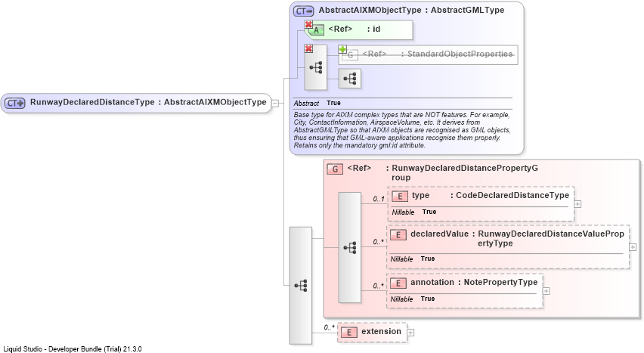Click Liquid Studio Developer Bundle footer text
The image size is (644, 353).
73,349
